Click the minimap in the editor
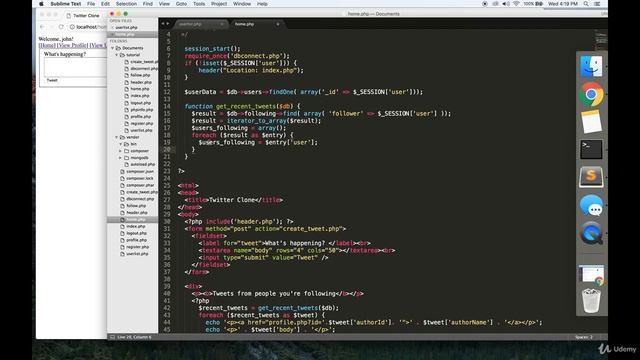Viewport: 640px width, 360px height. point(601,40)
